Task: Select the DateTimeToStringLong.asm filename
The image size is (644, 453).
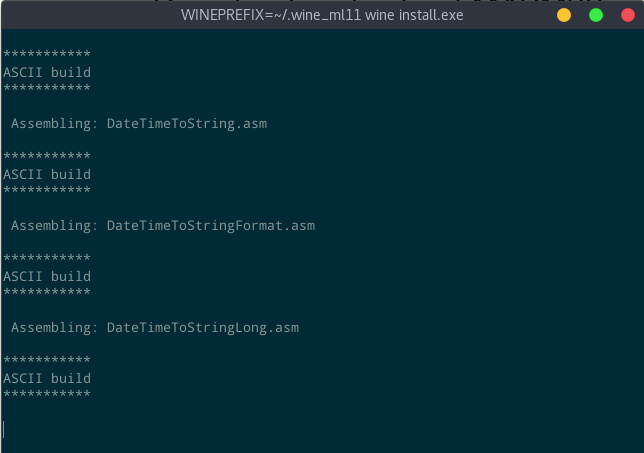Action: pyautogui.click(x=203, y=327)
